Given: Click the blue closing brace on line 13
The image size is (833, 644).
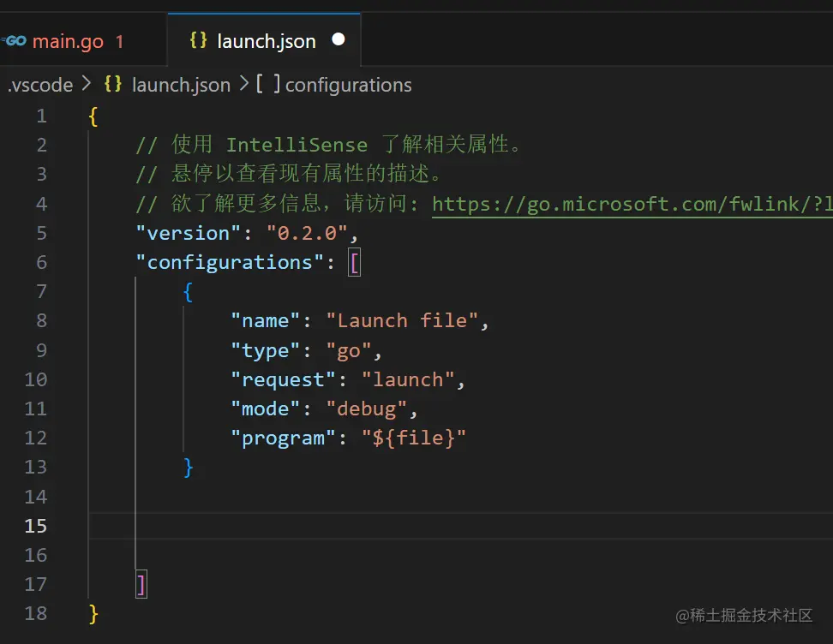Looking at the screenshot, I should click(x=188, y=468).
